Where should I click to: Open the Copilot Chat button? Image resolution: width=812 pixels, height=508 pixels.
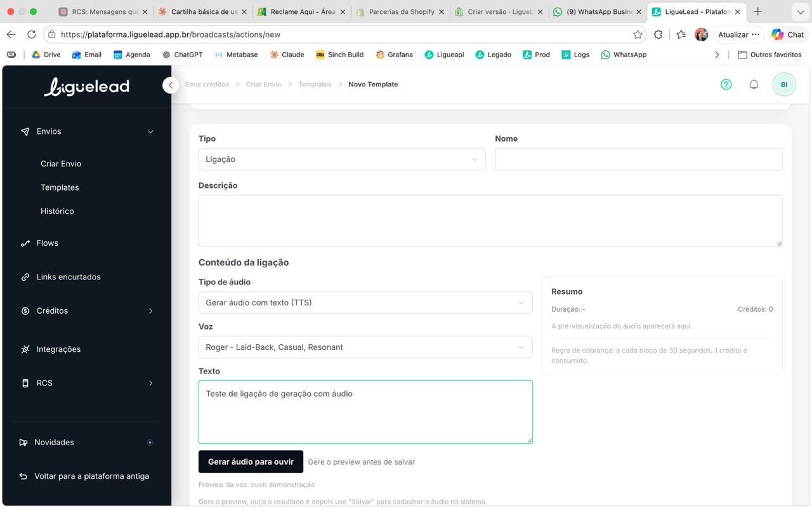[x=787, y=34]
